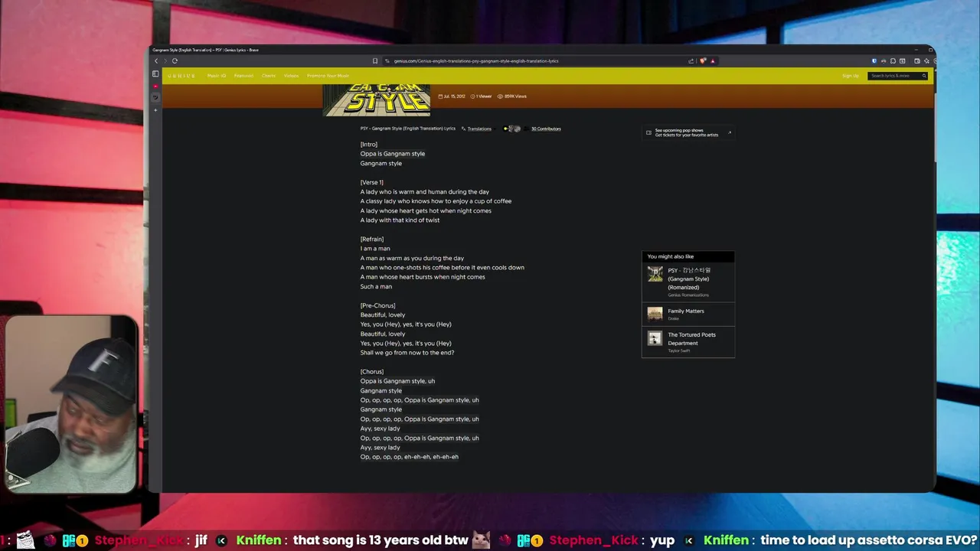
Task: Open the Brave Shields lion icon
Action: tap(703, 60)
